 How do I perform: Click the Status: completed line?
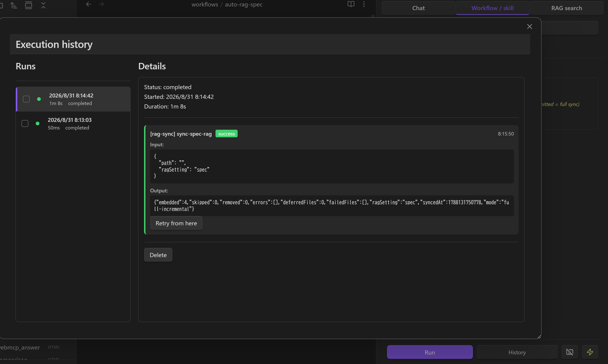tap(168, 87)
